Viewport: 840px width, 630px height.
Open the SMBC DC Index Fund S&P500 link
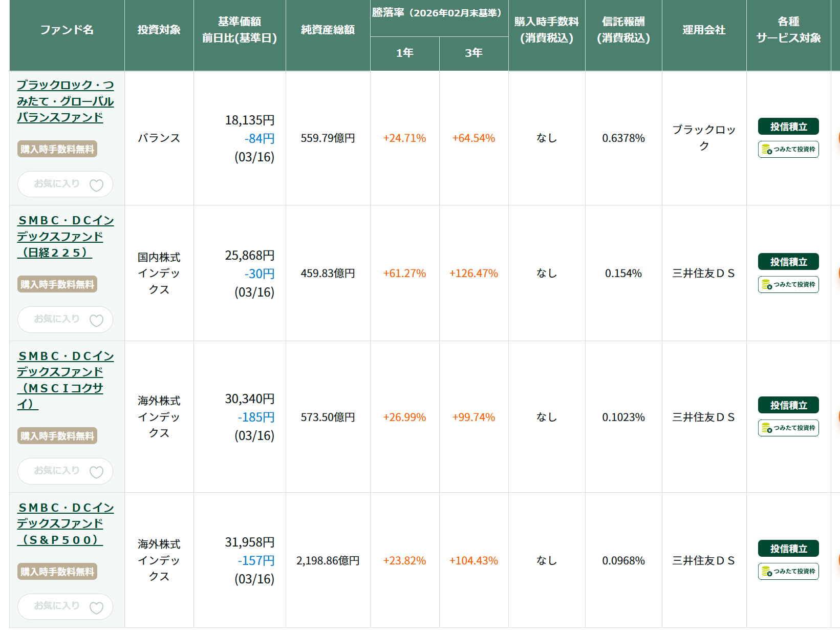tap(65, 523)
